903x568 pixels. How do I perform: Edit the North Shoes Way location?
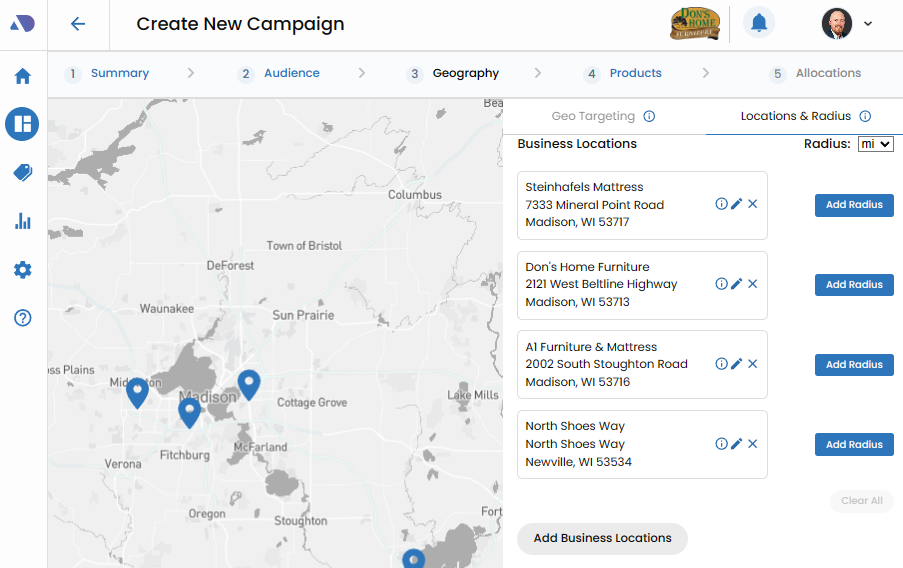click(737, 444)
